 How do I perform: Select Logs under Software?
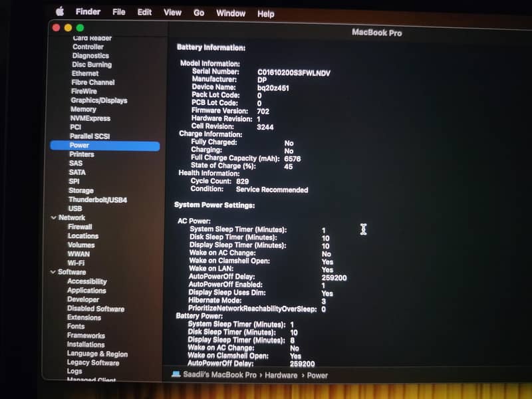74,371
